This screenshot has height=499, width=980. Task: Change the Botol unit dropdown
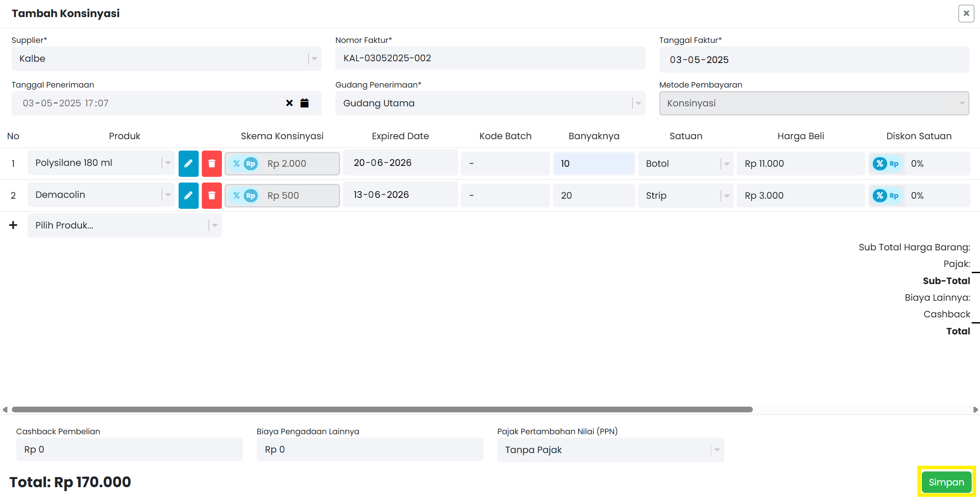pos(686,164)
